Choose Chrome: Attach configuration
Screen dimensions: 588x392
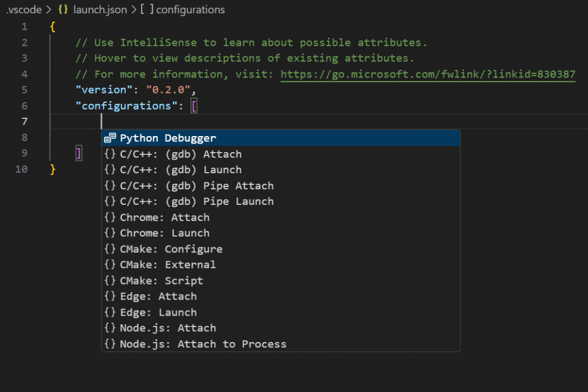point(164,218)
